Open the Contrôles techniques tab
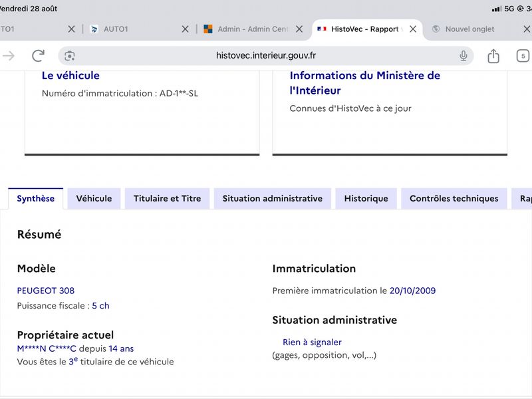The height and width of the screenshot is (399, 532). [x=454, y=198]
